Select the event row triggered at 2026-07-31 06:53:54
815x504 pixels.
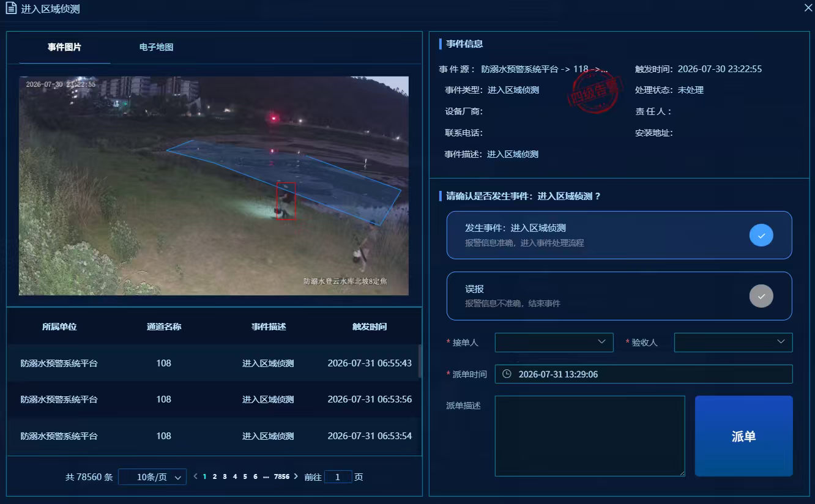click(x=214, y=436)
